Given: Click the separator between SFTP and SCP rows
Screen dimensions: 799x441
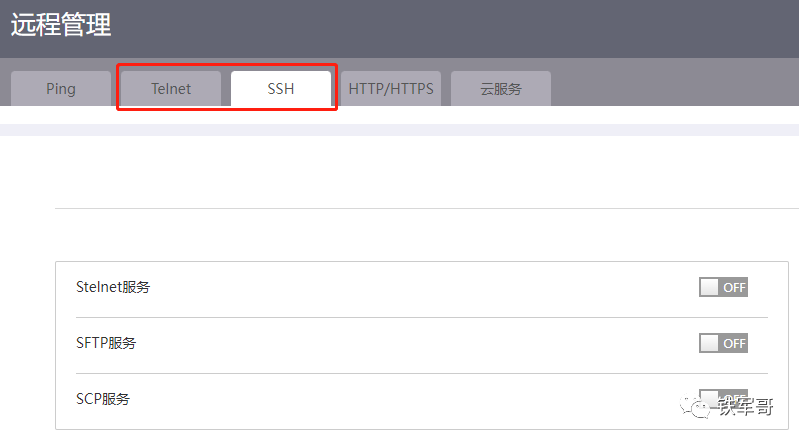Looking at the screenshot, I should click(410, 373).
